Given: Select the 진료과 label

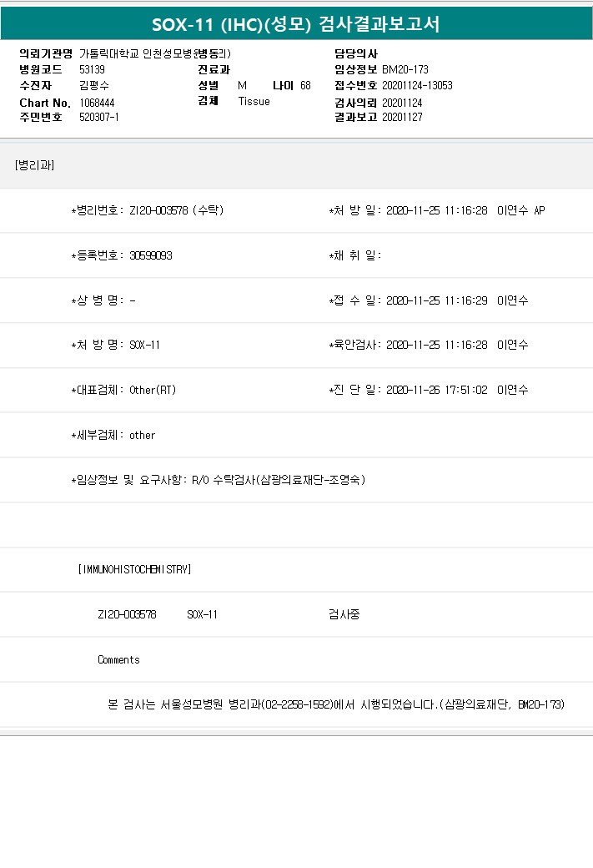Looking at the screenshot, I should coord(214,69).
